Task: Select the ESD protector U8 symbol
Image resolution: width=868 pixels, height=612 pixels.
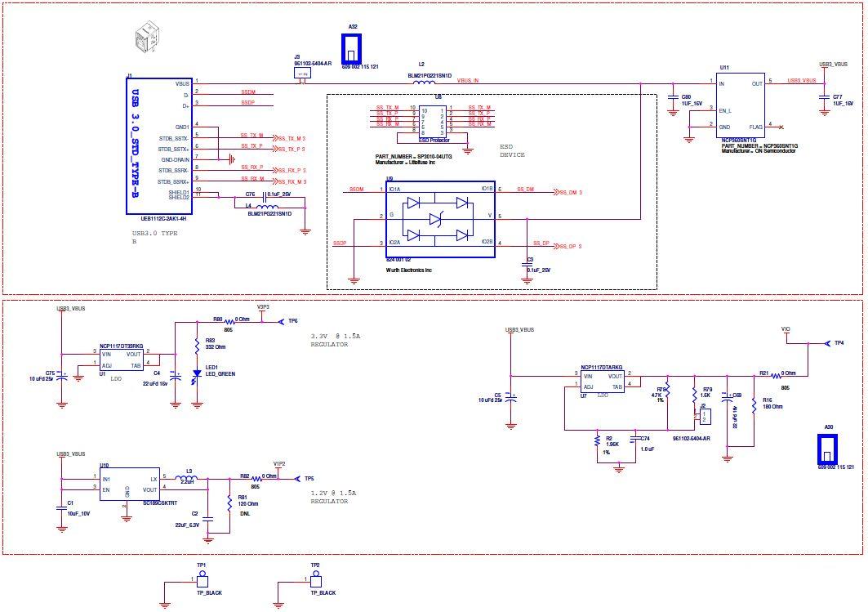Action: (433, 123)
